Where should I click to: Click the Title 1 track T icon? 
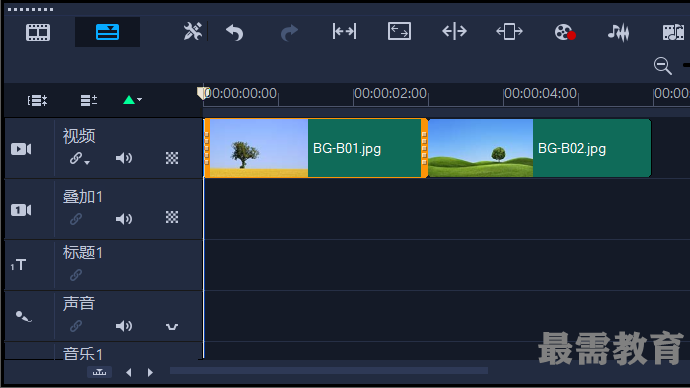pos(18,265)
